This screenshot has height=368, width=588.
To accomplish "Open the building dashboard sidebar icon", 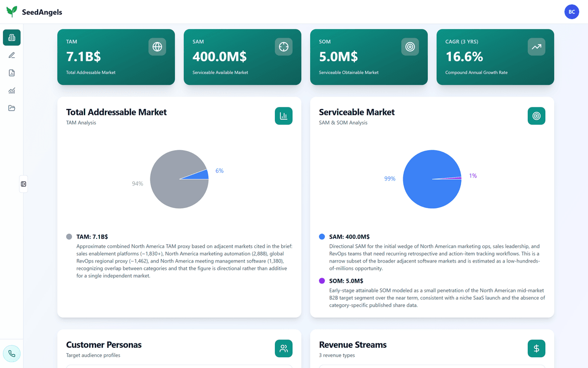I will pyautogui.click(x=12, y=37).
